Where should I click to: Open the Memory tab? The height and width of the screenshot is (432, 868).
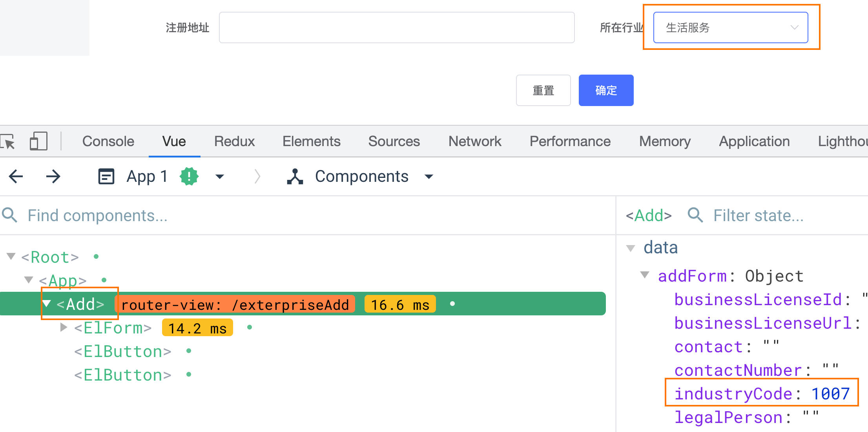pyautogui.click(x=665, y=141)
